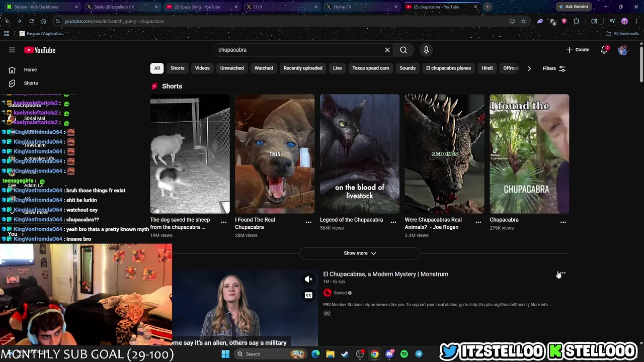Select the Live filter chip

coord(337,68)
